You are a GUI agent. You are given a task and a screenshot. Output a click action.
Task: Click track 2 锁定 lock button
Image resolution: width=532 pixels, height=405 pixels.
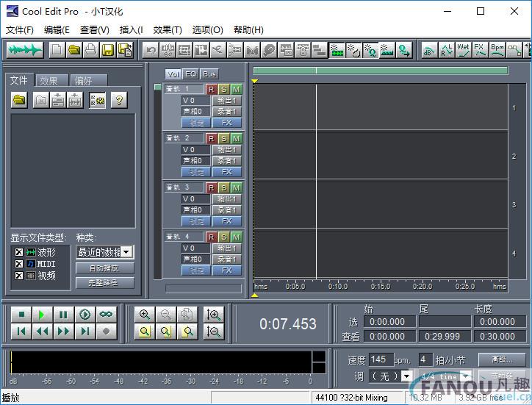point(196,172)
